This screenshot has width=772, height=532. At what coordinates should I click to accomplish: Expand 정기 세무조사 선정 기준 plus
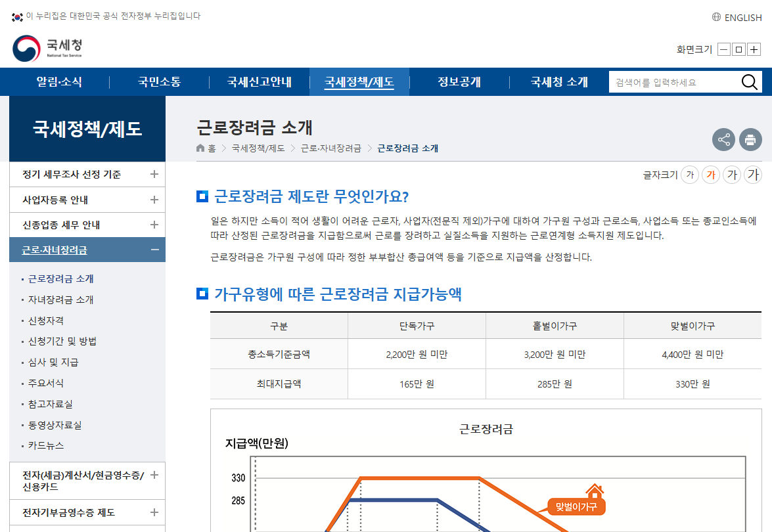click(x=154, y=174)
